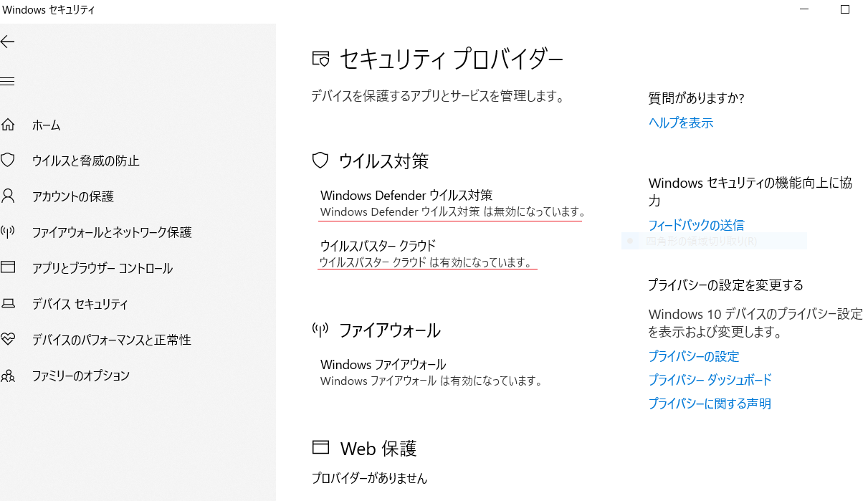Click フィードバックの送信 link
Image resolution: width=868 pixels, height=501 pixels.
[696, 226]
